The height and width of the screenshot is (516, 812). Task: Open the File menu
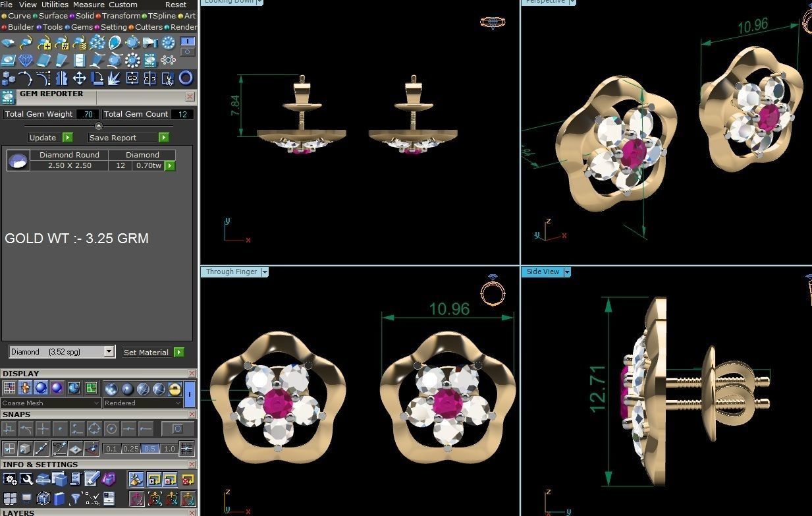tap(7, 5)
